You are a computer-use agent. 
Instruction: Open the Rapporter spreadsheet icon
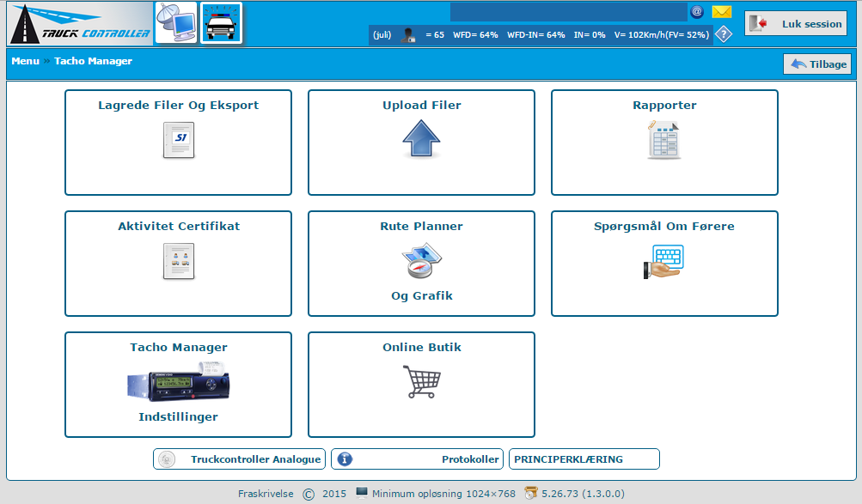pyautogui.click(x=663, y=140)
